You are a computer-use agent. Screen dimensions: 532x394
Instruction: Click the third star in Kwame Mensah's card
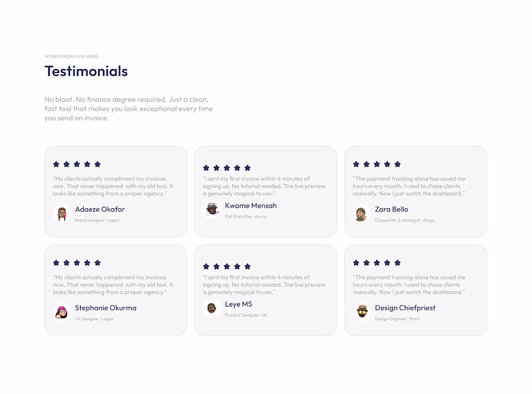[227, 168]
